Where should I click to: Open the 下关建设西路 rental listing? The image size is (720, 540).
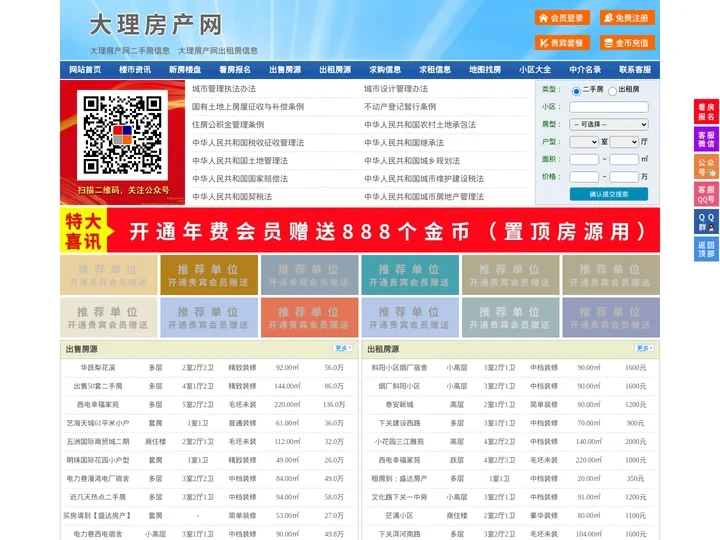pyautogui.click(x=399, y=423)
